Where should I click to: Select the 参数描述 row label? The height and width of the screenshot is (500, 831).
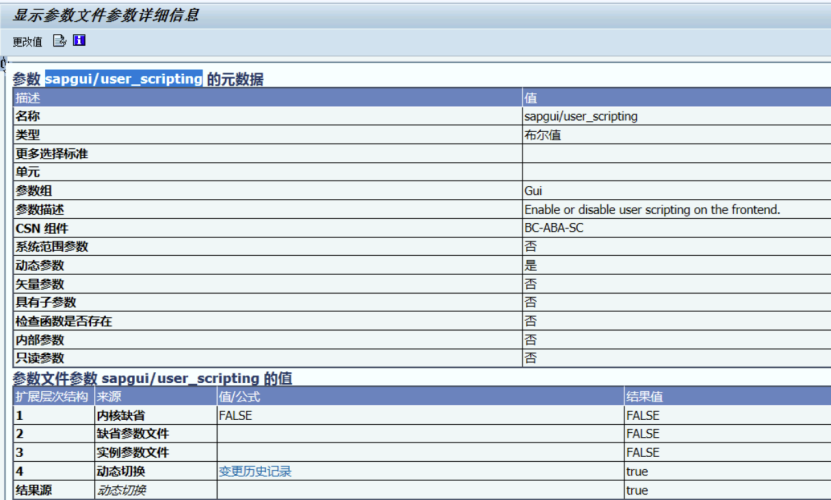(40, 209)
